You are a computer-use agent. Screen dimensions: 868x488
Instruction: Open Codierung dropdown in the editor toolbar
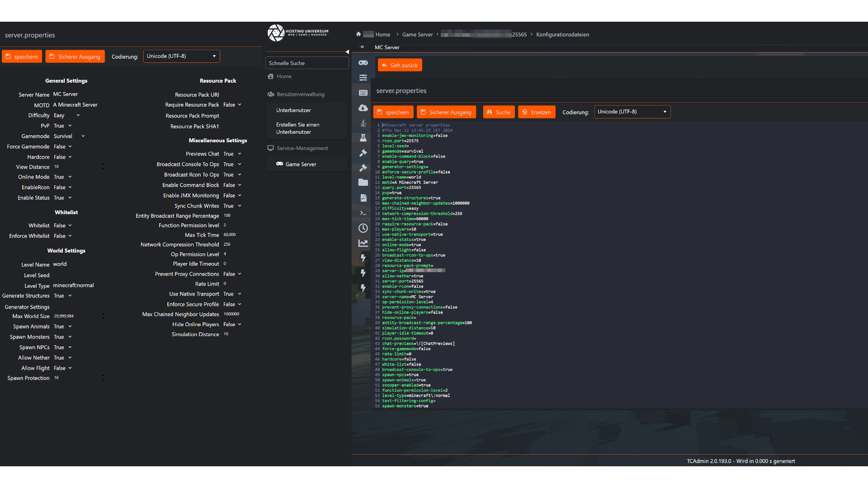coord(632,112)
